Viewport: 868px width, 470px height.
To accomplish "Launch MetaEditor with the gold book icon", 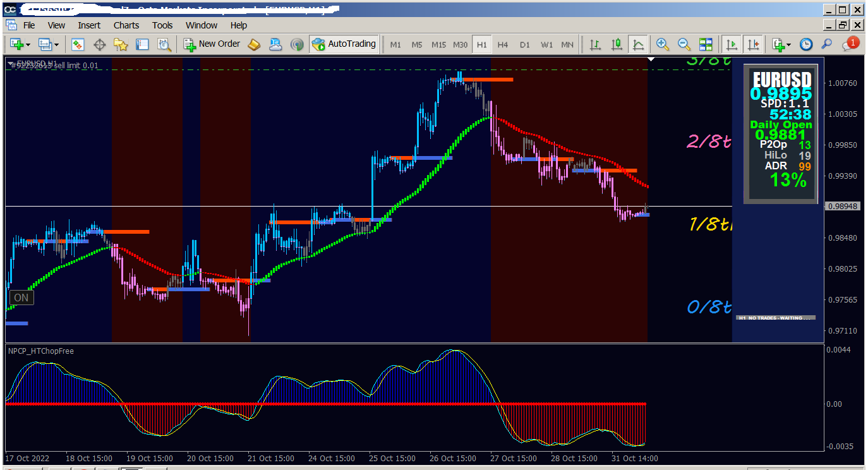I will pyautogui.click(x=254, y=44).
